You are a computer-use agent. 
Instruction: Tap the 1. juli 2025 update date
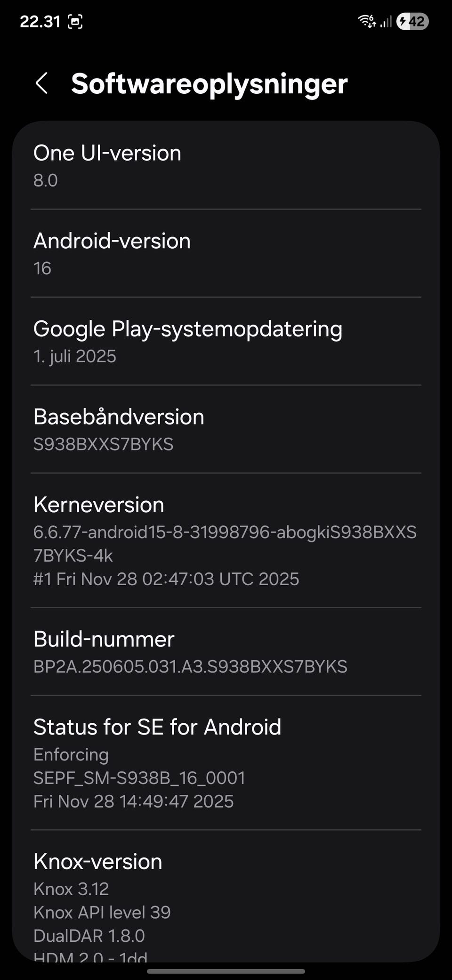[x=74, y=356]
